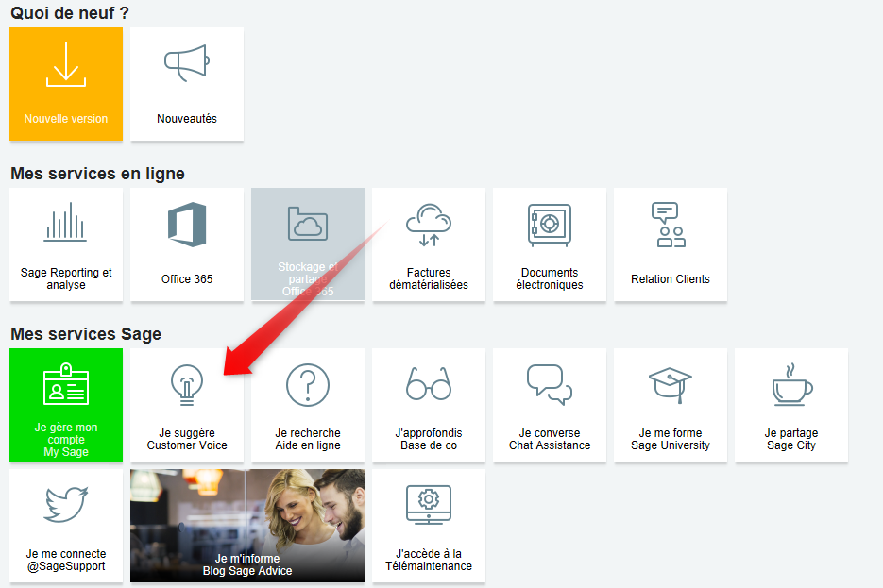This screenshot has height=588, width=883.
Task: Open Je recherche Aide en ligne tile
Action: click(308, 405)
